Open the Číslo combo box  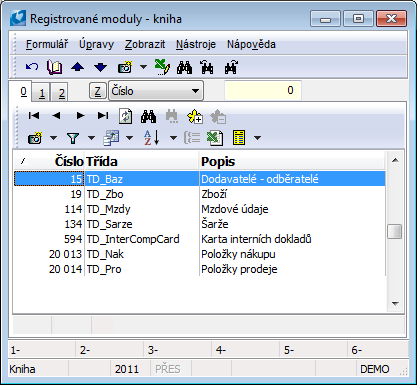[156, 91]
